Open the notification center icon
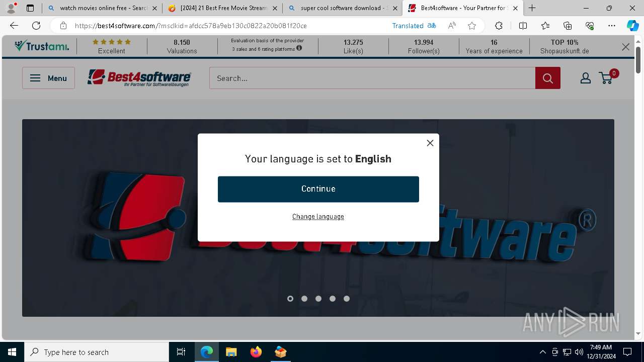This screenshot has width=644, height=362. pyautogui.click(x=627, y=352)
